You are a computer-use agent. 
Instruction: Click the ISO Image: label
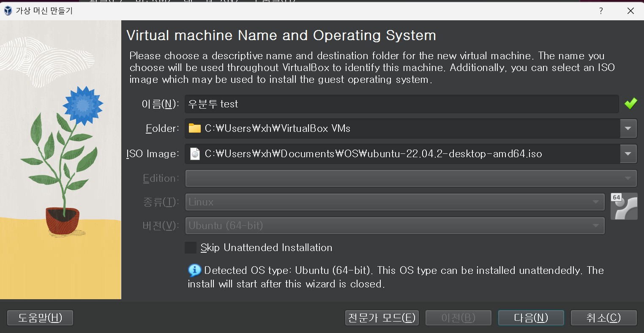[x=153, y=154]
